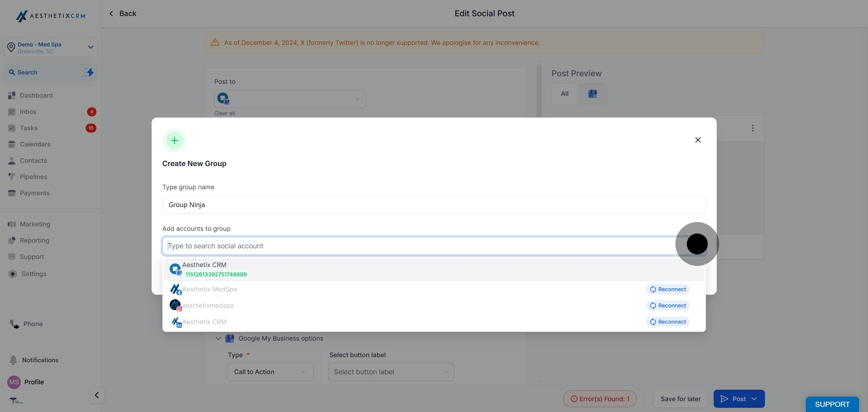This screenshot has width=868, height=412.
Task: Click the green plus icon in dialog
Action: 175,140
